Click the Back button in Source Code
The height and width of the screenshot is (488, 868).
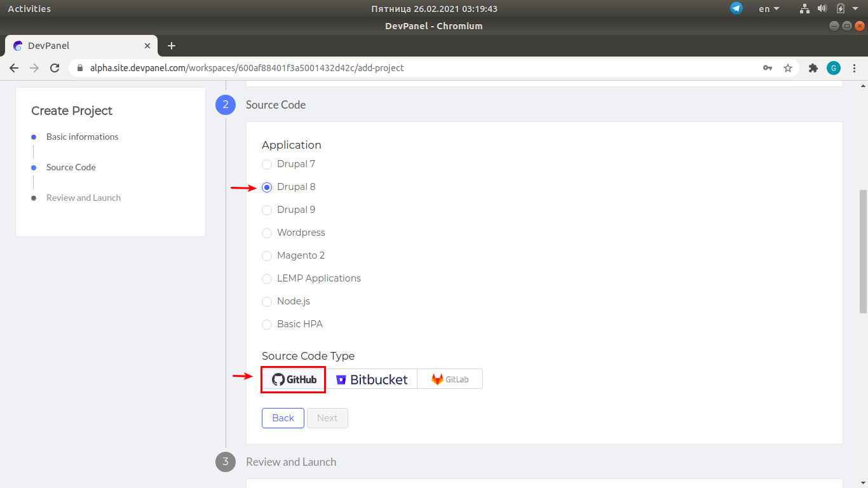click(x=283, y=418)
